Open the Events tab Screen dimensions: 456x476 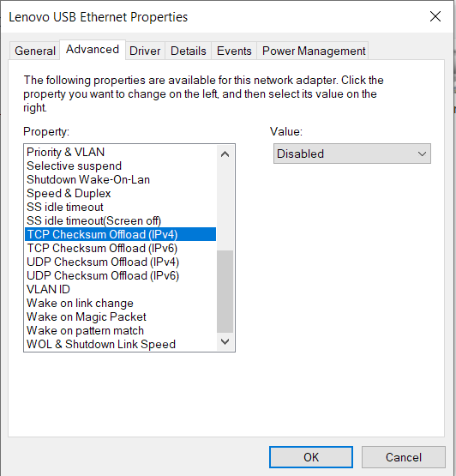234,51
